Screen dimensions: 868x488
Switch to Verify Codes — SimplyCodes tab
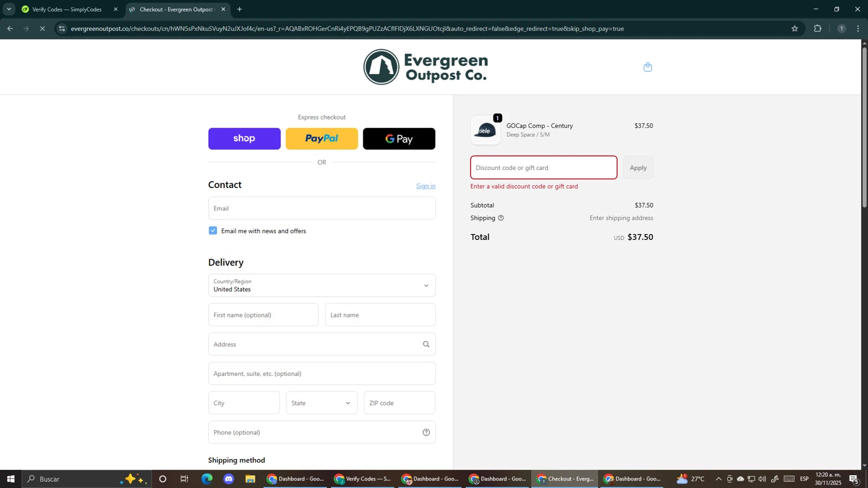[68, 9]
